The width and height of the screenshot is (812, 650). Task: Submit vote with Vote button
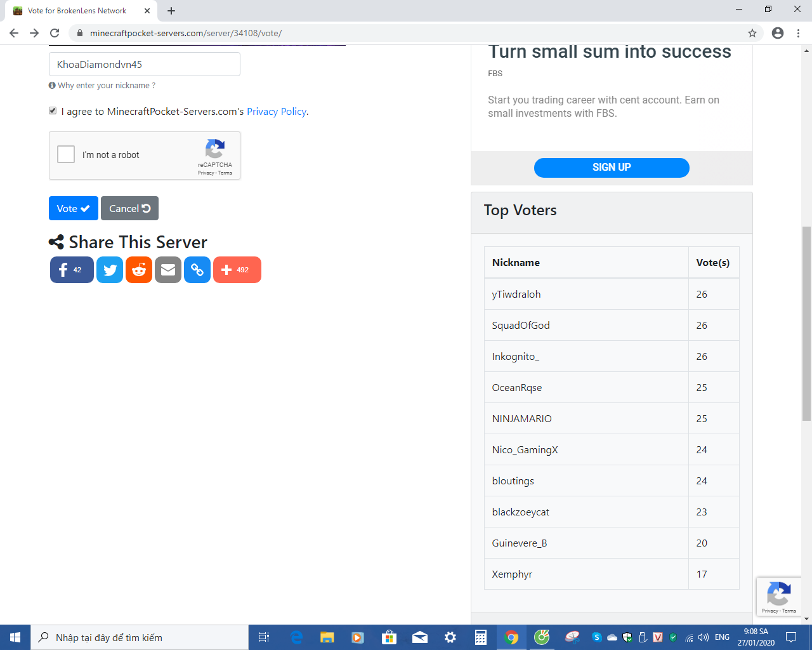74,208
